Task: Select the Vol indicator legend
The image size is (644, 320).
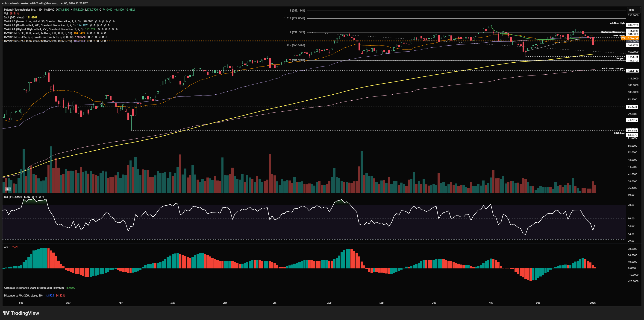Action: coord(6,14)
